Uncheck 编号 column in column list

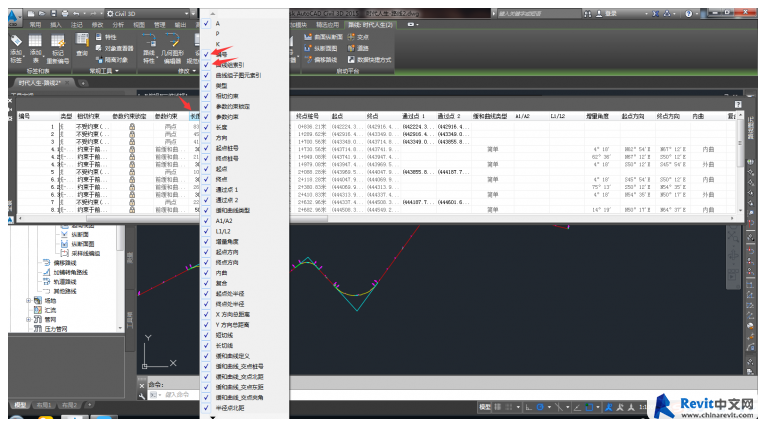(207, 54)
